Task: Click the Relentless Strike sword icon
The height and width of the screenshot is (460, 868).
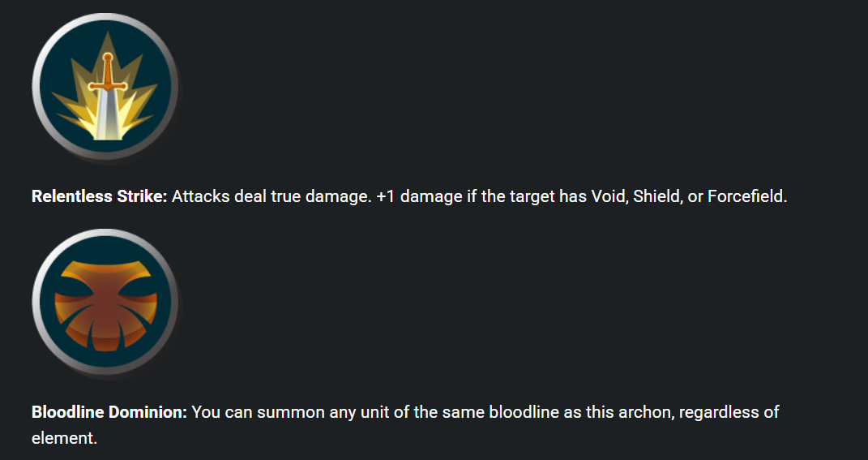Action: [105, 87]
